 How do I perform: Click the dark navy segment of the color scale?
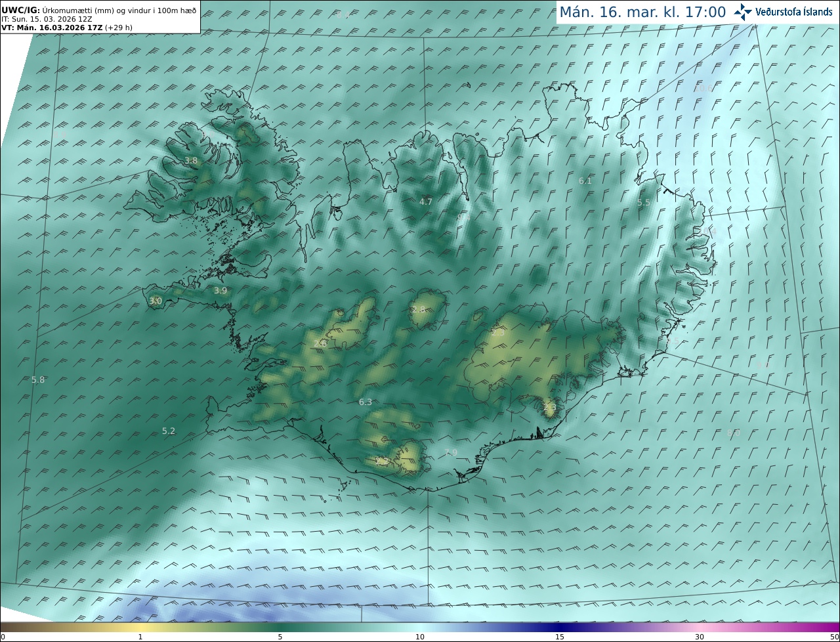coord(560,628)
